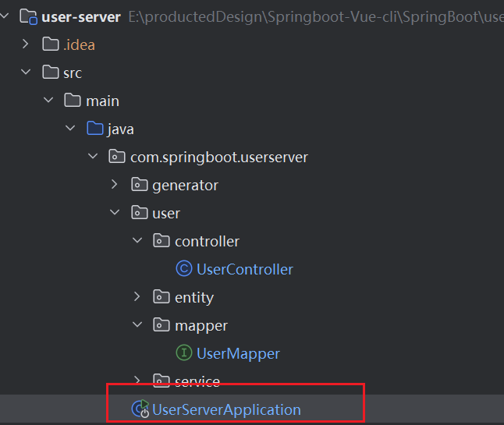Click the UserMapper interface icon

coord(184,353)
